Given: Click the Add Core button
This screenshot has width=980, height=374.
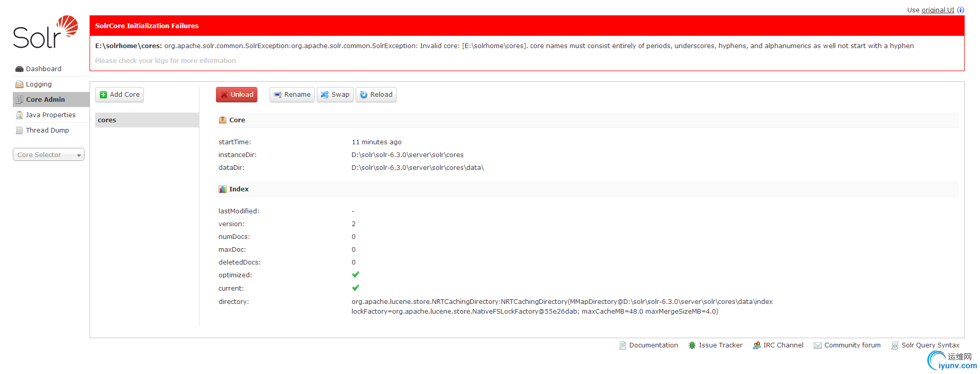Looking at the screenshot, I should click(x=119, y=95).
